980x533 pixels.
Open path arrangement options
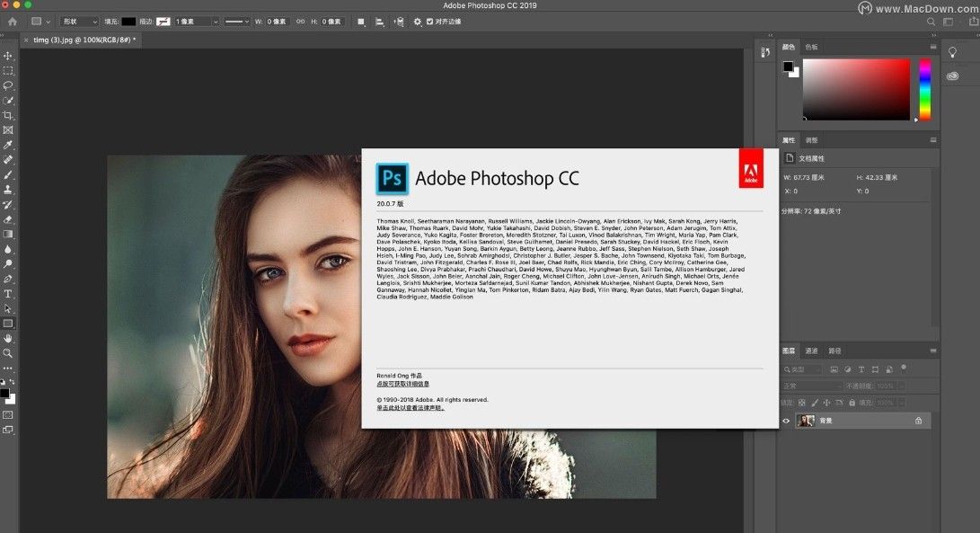[x=398, y=22]
